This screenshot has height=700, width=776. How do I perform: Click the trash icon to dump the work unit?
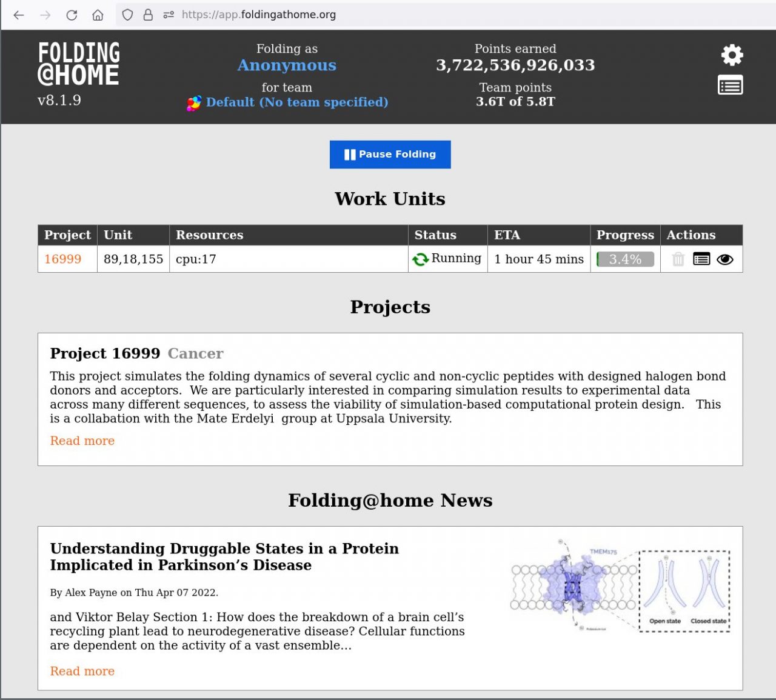[677, 259]
